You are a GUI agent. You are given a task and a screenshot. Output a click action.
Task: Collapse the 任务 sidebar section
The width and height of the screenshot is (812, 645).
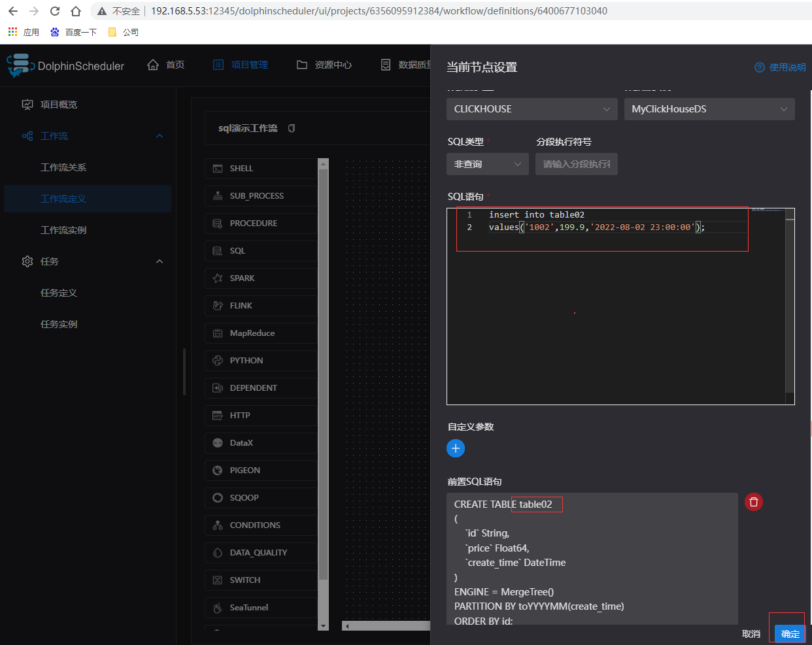pos(160,261)
